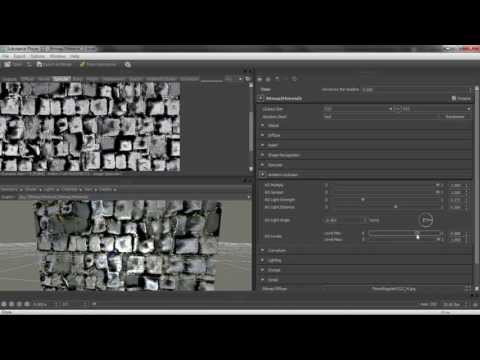Click the Presets button
The height and width of the screenshot is (360, 480).
point(461,98)
